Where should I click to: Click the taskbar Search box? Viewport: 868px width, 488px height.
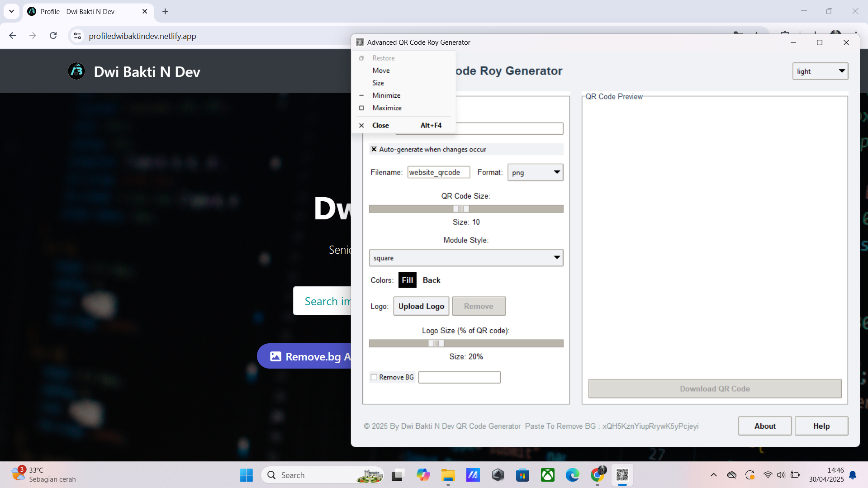(x=323, y=475)
